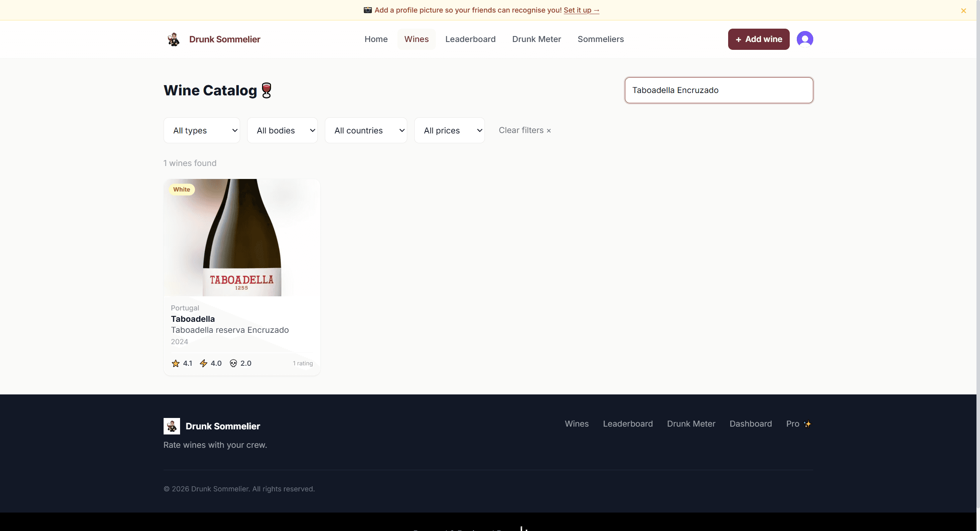Click the Portugal country label
The width and height of the screenshot is (980, 531).
coord(185,308)
